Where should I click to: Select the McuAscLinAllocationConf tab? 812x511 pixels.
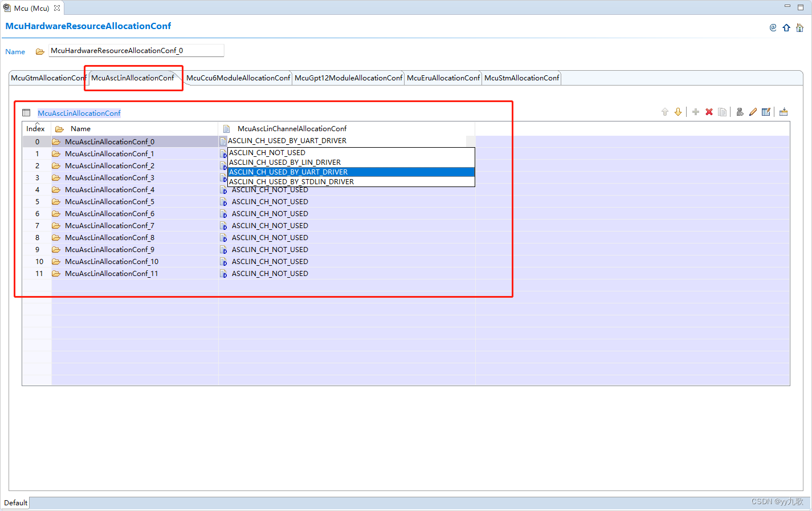click(133, 78)
